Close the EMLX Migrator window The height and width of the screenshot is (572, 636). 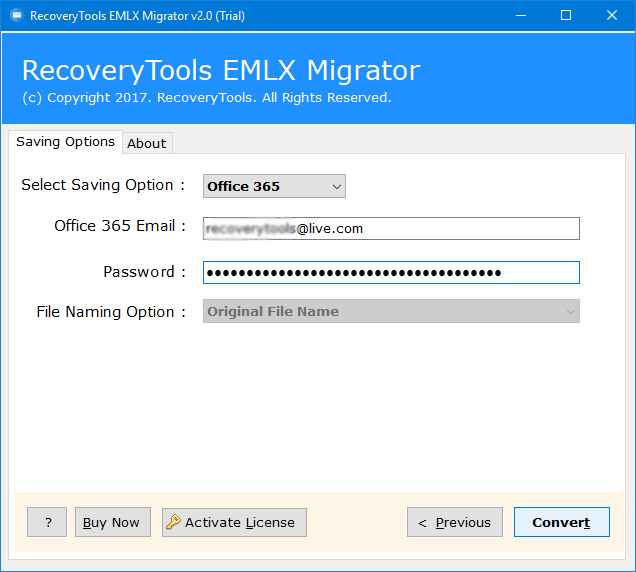[x=612, y=15]
